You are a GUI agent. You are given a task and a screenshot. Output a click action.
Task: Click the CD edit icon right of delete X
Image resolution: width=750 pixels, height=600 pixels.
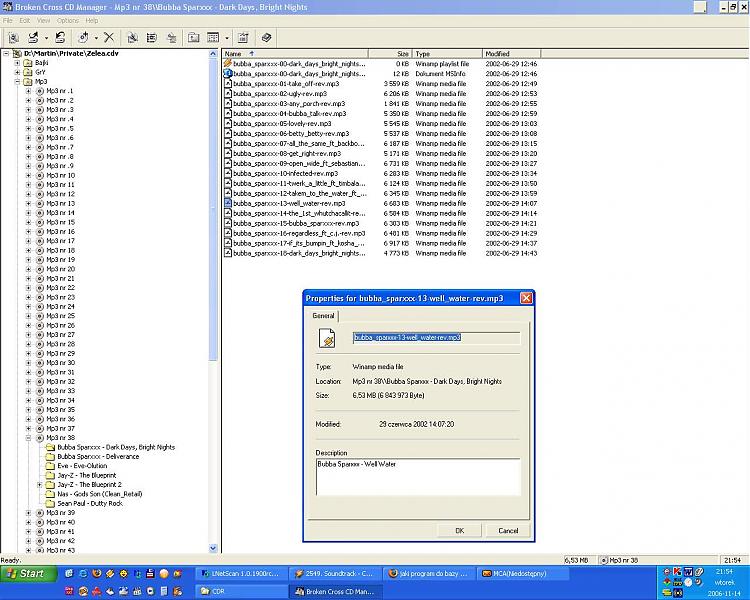tap(132, 38)
